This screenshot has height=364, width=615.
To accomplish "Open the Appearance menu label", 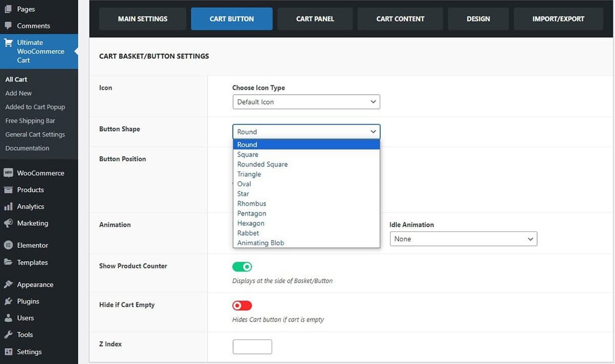I will [x=35, y=285].
